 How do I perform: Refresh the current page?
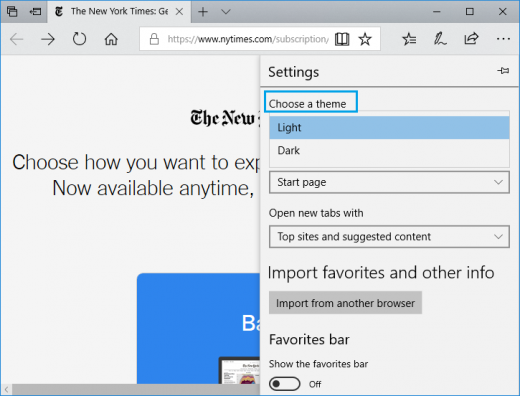[x=79, y=39]
